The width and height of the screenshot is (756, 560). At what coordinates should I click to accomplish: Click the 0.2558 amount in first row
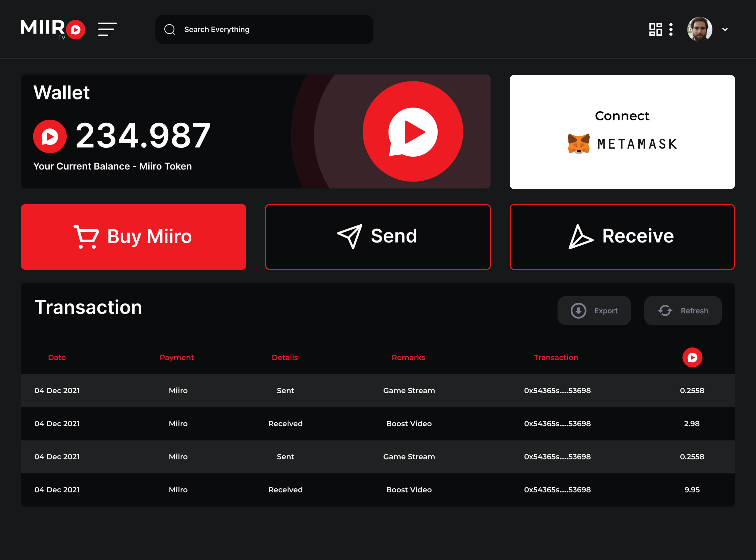pos(692,390)
